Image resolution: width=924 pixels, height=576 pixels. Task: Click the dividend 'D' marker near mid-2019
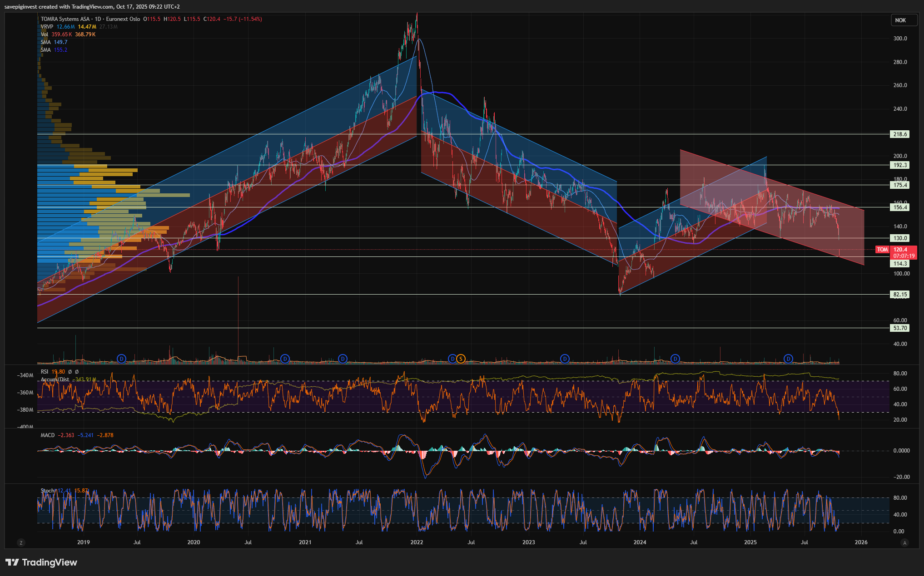pos(121,359)
